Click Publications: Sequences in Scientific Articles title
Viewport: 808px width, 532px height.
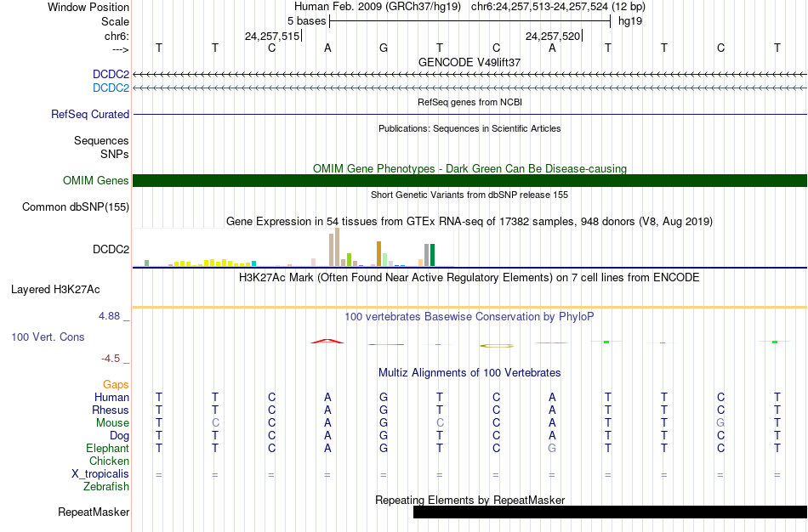tap(469, 128)
